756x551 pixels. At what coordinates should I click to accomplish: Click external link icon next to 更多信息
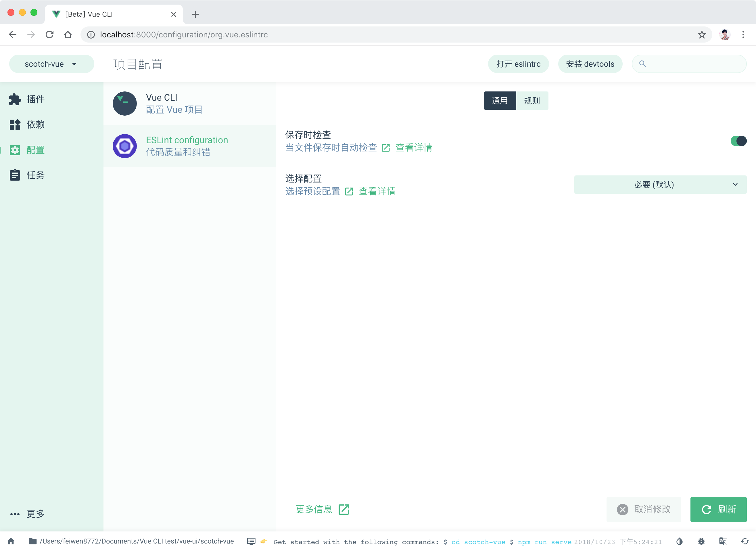[x=344, y=509]
